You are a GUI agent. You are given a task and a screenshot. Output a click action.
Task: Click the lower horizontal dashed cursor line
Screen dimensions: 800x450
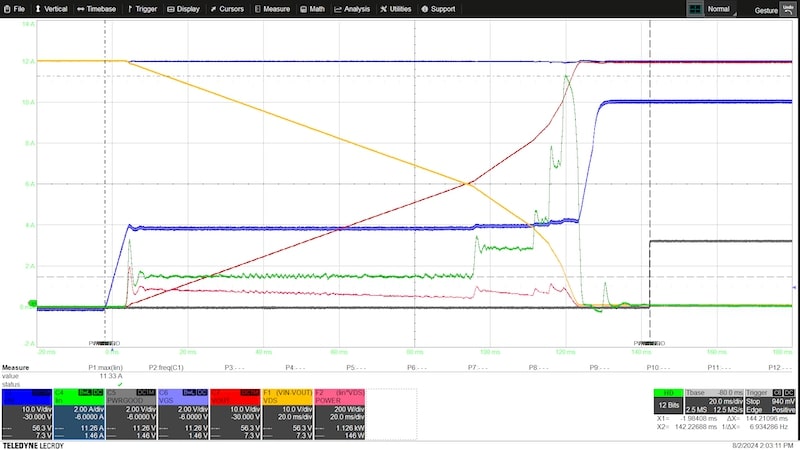coord(414,277)
